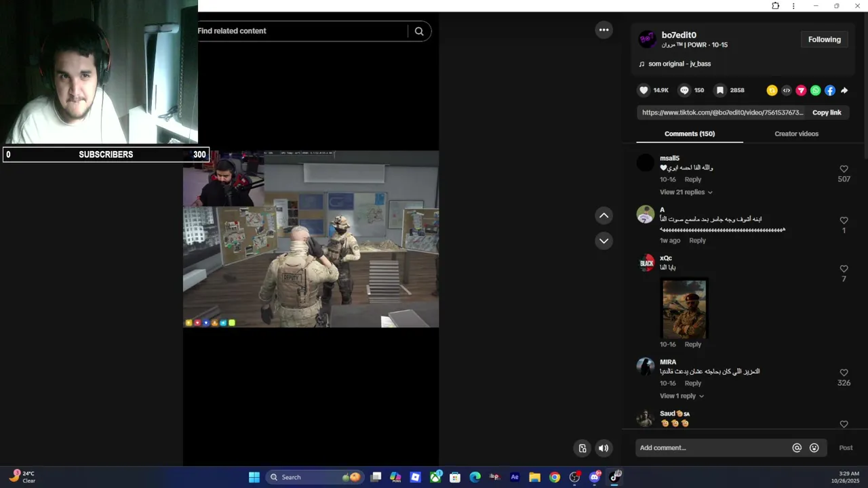Switch to Comments (150) tab

[x=690, y=134]
